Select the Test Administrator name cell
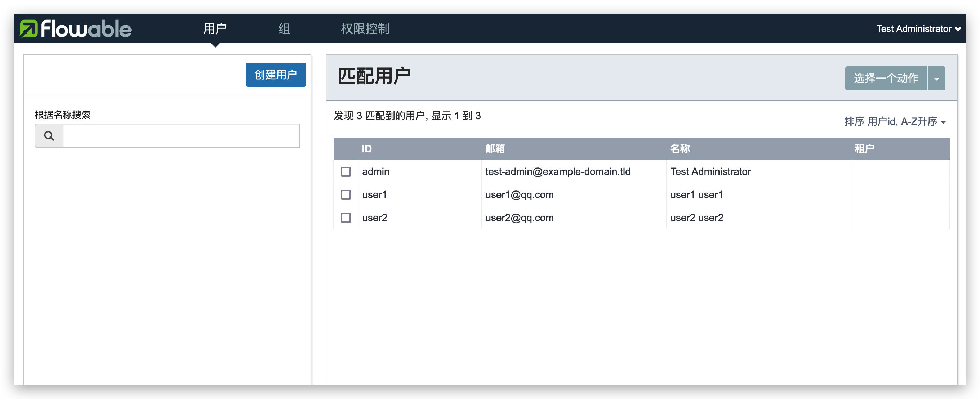Screen dimensions: 980x399 (710, 171)
